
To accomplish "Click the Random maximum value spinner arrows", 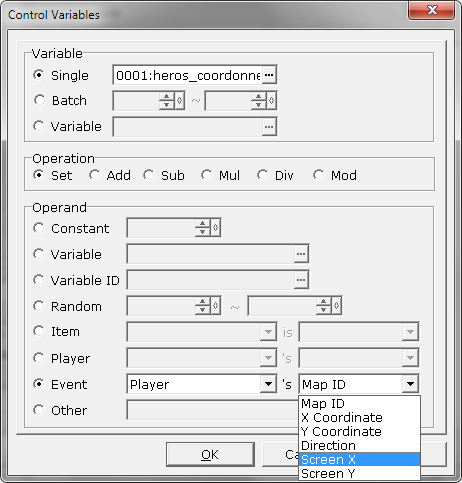I will (x=323, y=306).
